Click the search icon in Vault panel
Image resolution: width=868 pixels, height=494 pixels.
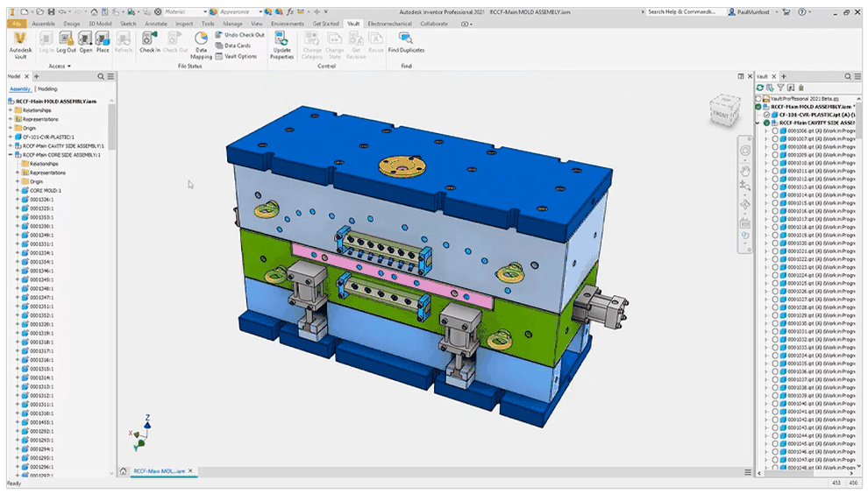pos(848,76)
